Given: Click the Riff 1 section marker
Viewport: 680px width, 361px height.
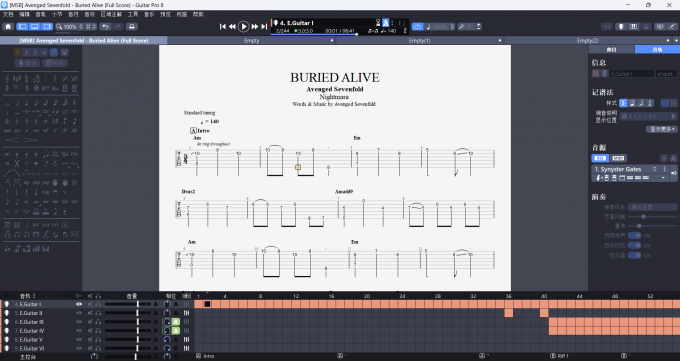Looking at the screenshot, I should click(559, 356).
